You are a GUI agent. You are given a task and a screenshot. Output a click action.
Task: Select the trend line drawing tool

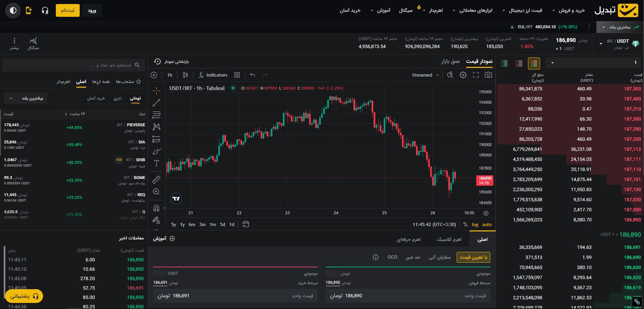(x=156, y=103)
